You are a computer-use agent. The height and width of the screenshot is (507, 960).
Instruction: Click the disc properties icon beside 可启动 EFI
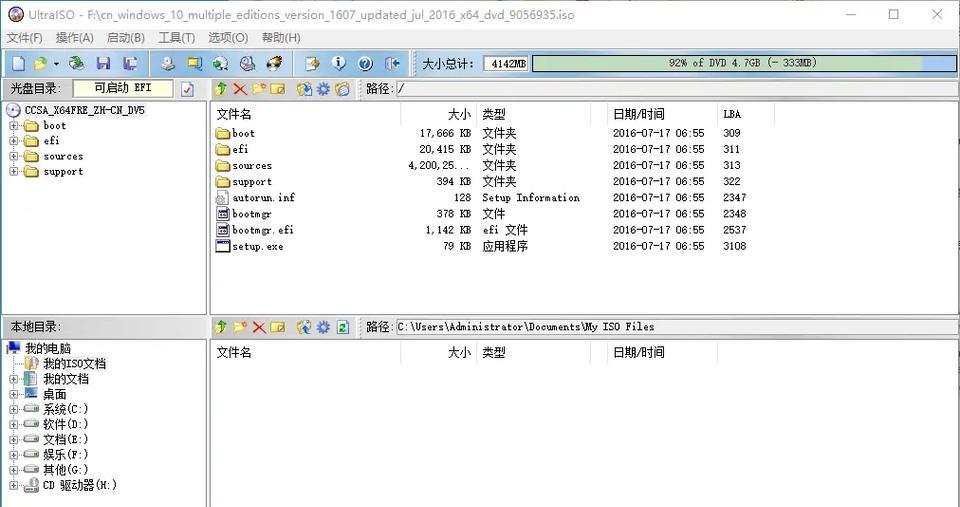187,89
